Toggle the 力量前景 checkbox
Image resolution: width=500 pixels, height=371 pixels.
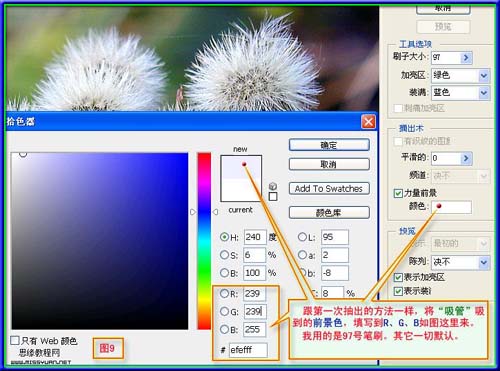pyautogui.click(x=398, y=193)
